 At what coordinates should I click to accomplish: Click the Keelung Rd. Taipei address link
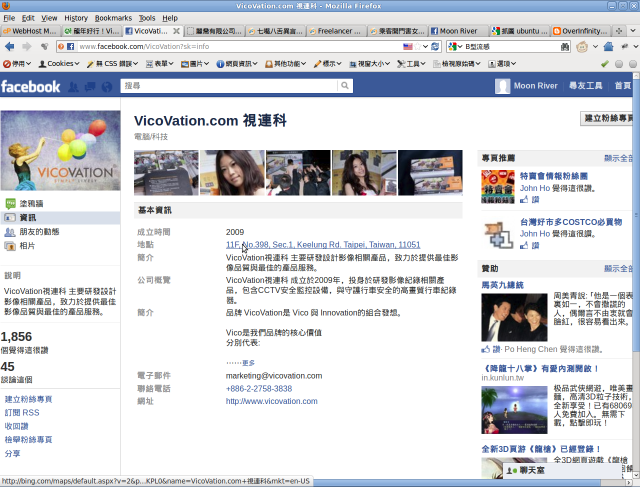pyautogui.click(x=323, y=245)
